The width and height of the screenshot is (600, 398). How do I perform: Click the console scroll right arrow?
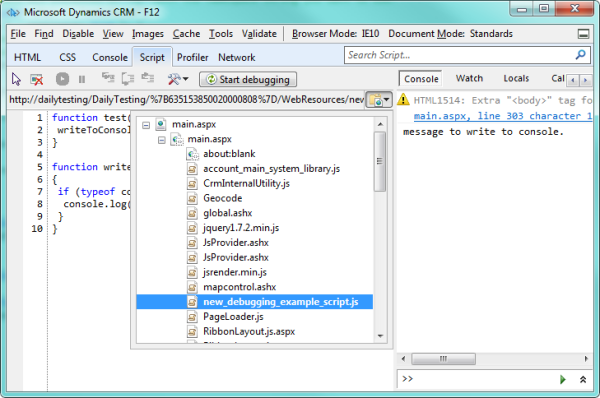pos(586,359)
